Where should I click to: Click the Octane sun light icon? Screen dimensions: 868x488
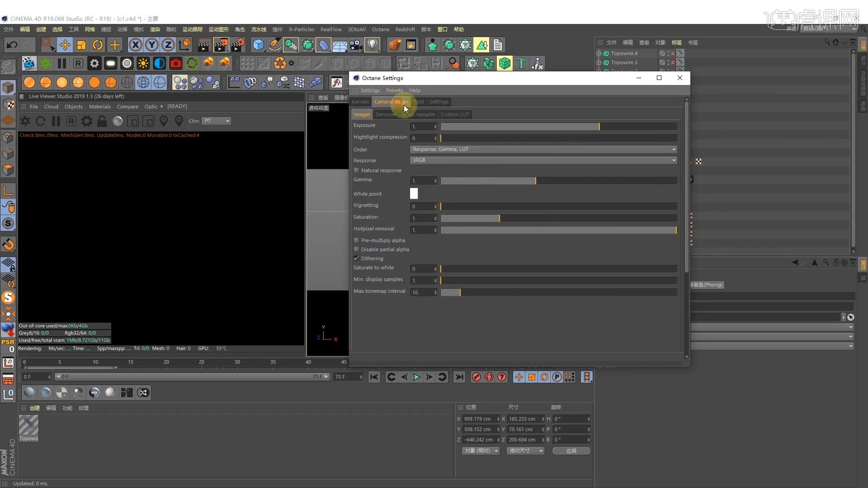[143, 63]
